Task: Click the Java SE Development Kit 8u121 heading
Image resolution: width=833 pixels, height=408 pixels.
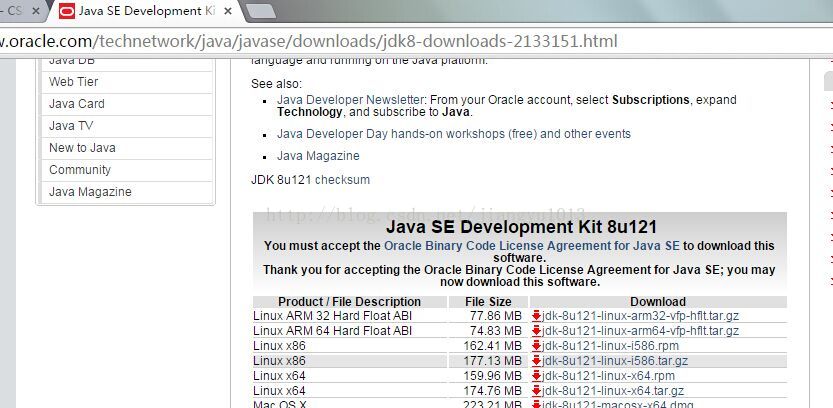Action: [x=521, y=227]
